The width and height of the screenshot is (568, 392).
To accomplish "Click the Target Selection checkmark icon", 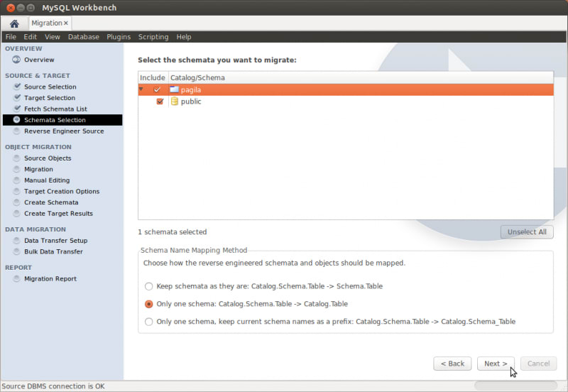I will (x=17, y=97).
